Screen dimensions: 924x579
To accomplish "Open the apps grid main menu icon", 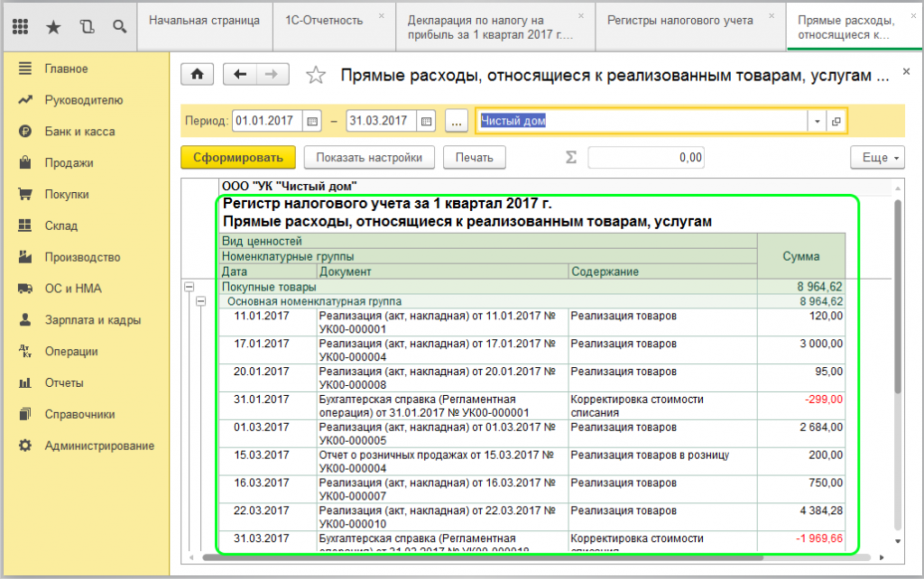I will (x=21, y=27).
